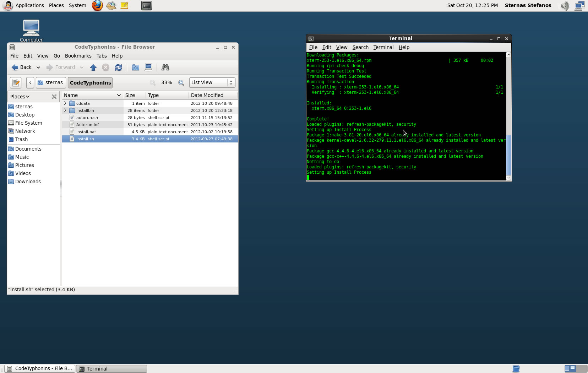This screenshot has width=588, height=373.
Task: Open terminal launcher in top panel
Action: click(x=146, y=6)
